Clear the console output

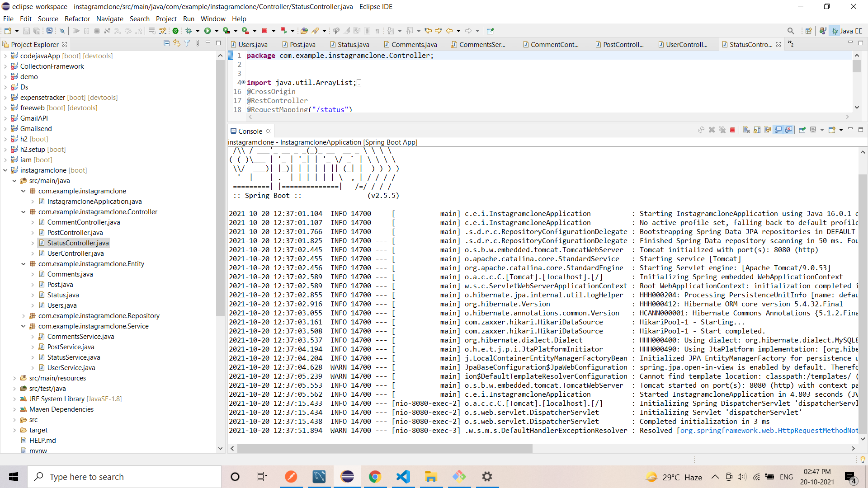pos(746,130)
